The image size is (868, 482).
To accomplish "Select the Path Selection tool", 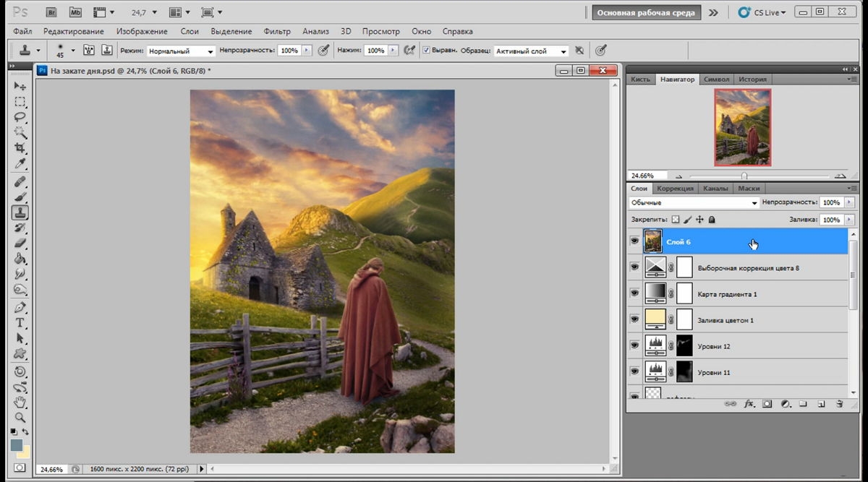I will pyautogui.click(x=20, y=338).
